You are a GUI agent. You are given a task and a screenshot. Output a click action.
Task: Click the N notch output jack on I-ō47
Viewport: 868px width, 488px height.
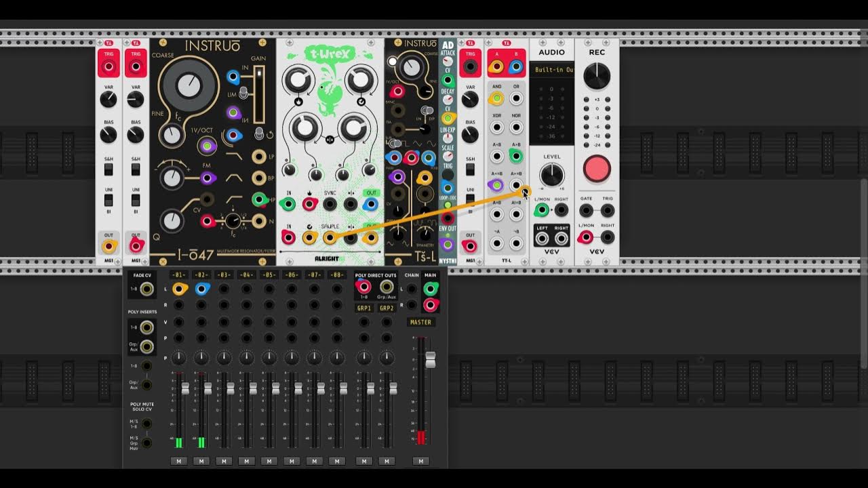pos(258,221)
